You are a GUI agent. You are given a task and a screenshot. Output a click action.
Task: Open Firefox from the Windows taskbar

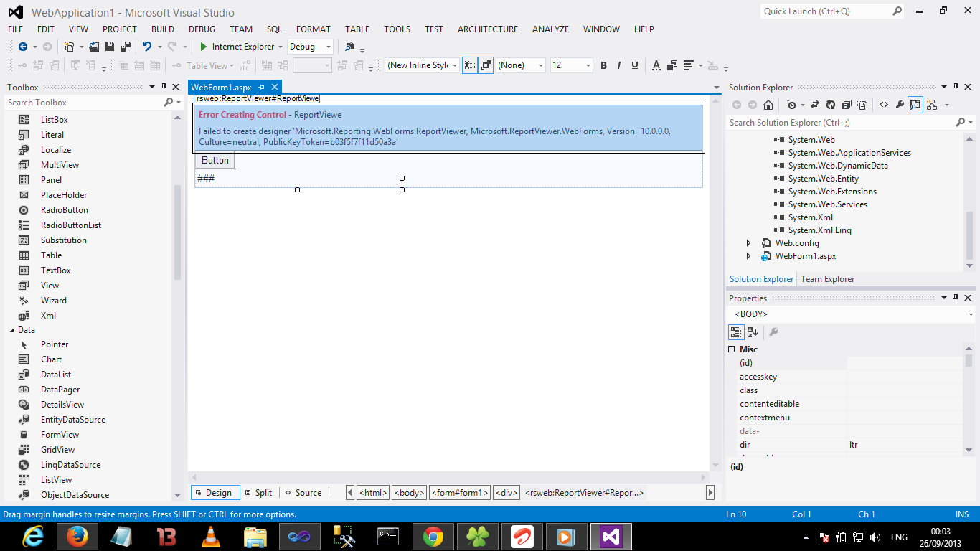(x=77, y=537)
